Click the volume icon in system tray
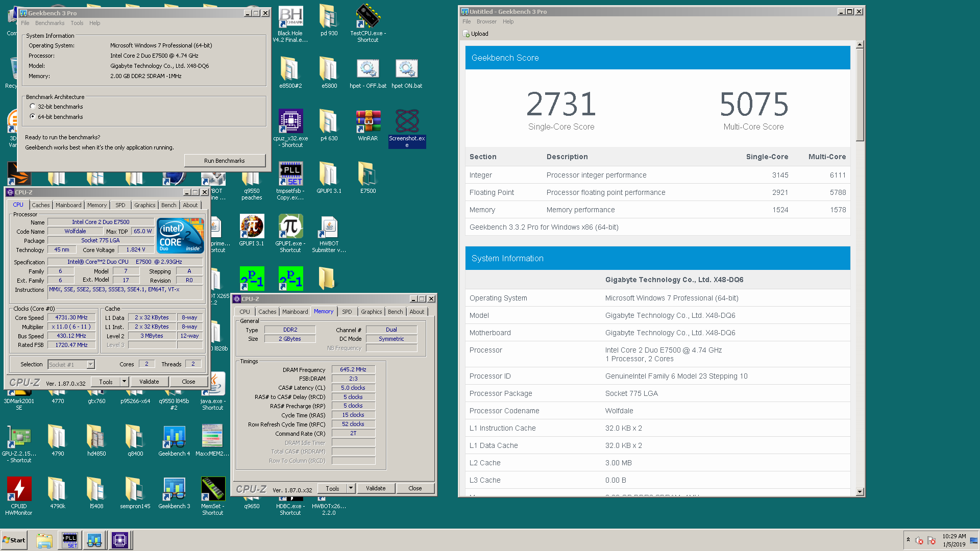This screenshot has height=551, width=980. pyautogui.click(x=919, y=540)
